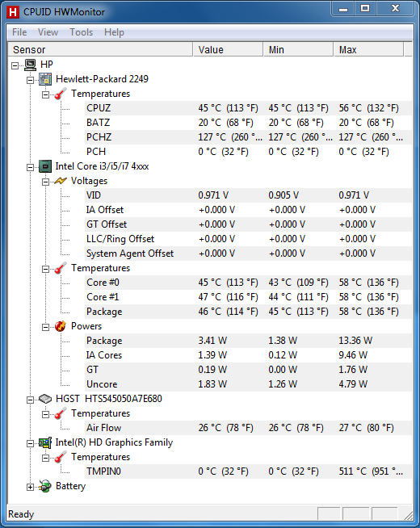Click the HGST Temperatures thermometer icon
This screenshot has width=420, height=528.
61,413
